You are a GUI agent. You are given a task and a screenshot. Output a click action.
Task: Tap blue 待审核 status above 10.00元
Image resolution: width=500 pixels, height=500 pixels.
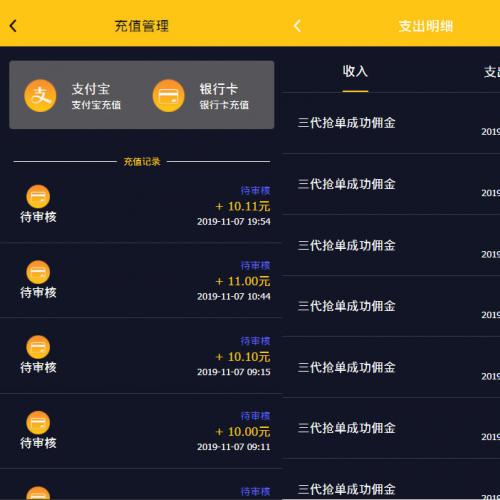(x=255, y=416)
